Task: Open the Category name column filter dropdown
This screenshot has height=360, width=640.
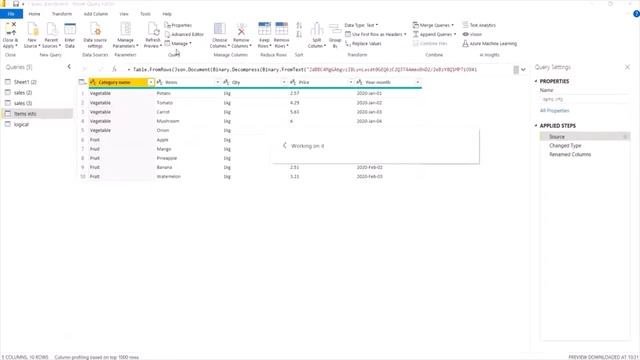Action: [151, 82]
